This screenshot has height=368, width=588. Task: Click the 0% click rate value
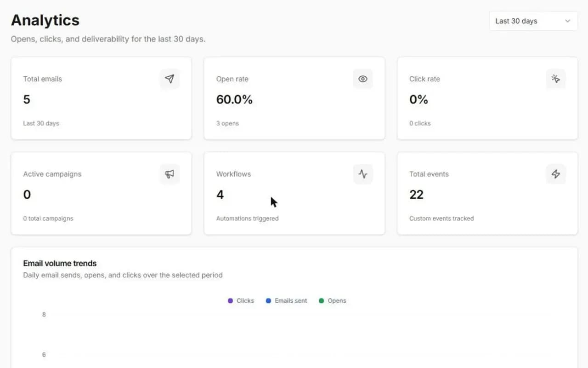(418, 99)
